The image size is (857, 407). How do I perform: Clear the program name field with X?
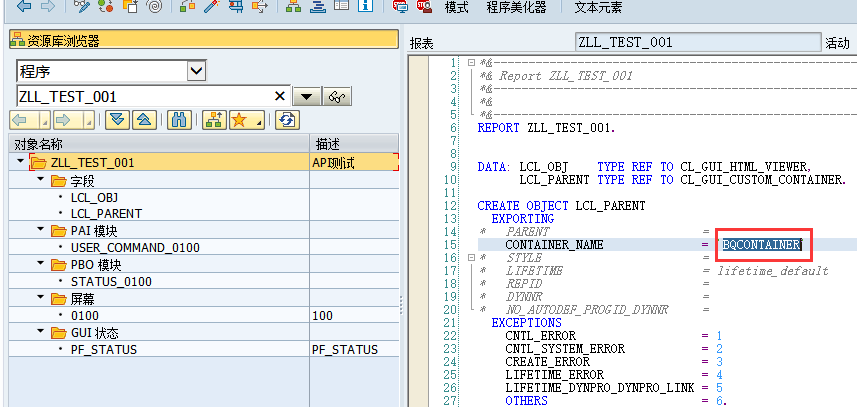click(x=281, y=97)
